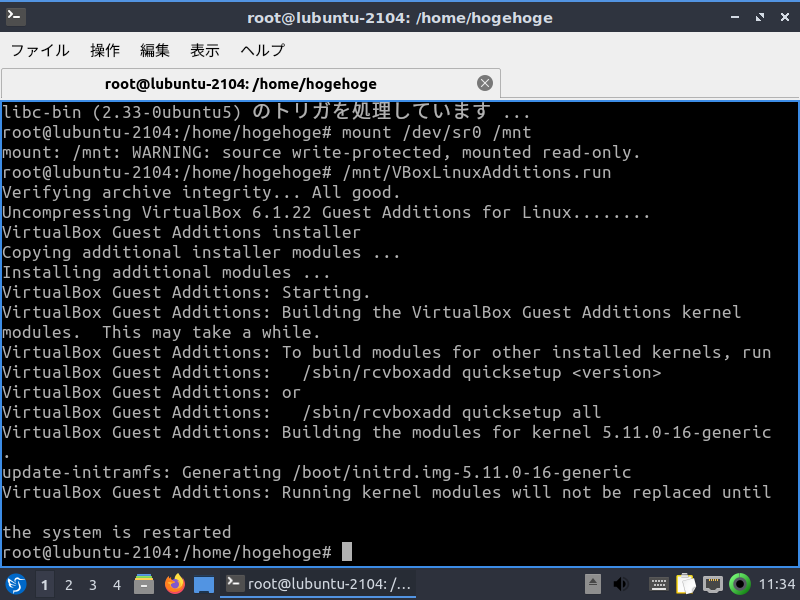Switch to workspace 2
This screenshot has width=800, height=600.
point(68,585)
